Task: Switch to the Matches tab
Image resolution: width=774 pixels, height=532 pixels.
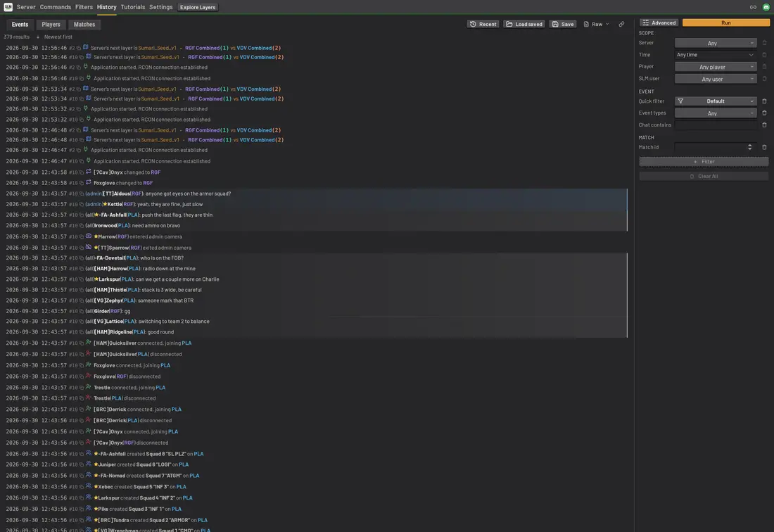Action: tap(84, 24)
